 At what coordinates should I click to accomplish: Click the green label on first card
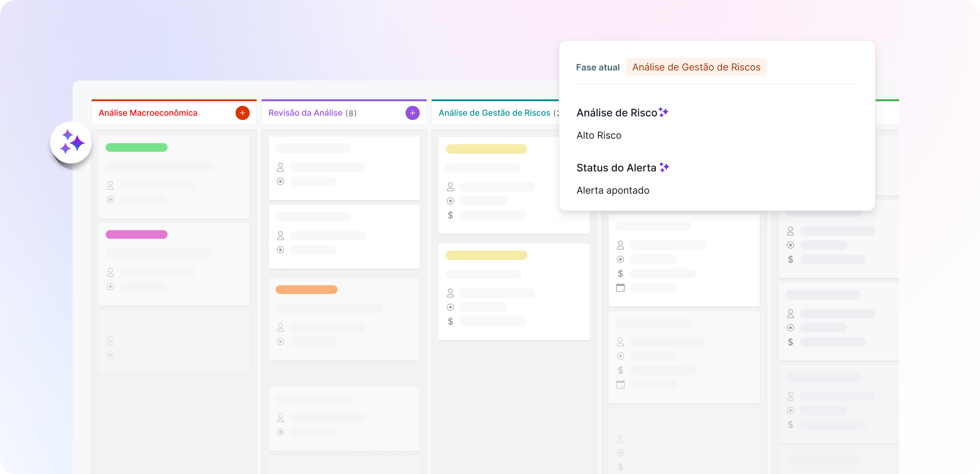point(136,147)
